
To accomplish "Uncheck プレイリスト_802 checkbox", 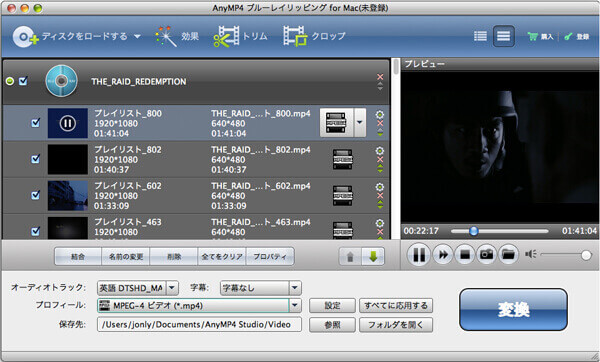I will tap(36, 159).
